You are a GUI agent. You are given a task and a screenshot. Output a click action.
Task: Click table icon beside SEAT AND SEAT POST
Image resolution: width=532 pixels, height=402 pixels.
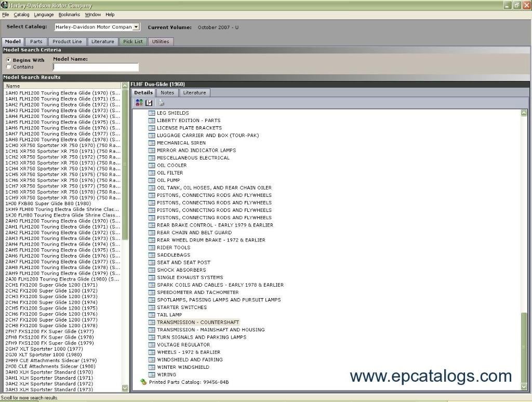[152, 262]
